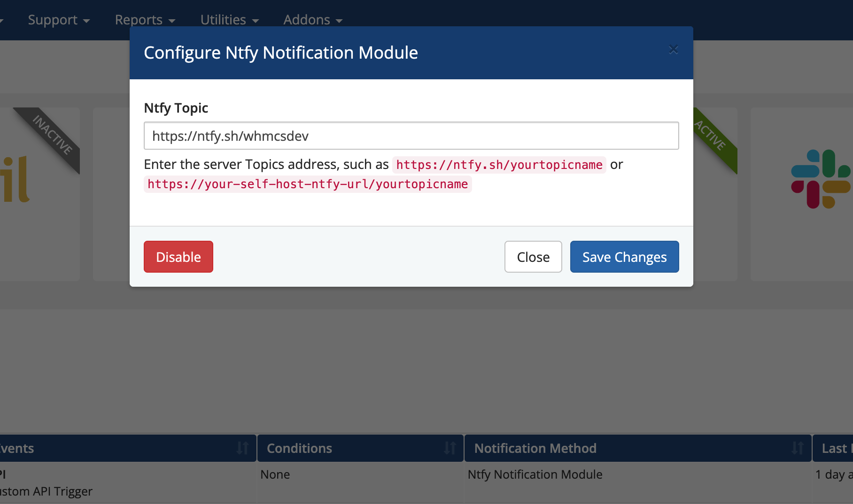Viewport: 853px width, 504px height.
Task: Click the Save Changes button
Action: [x=624, y=257]
